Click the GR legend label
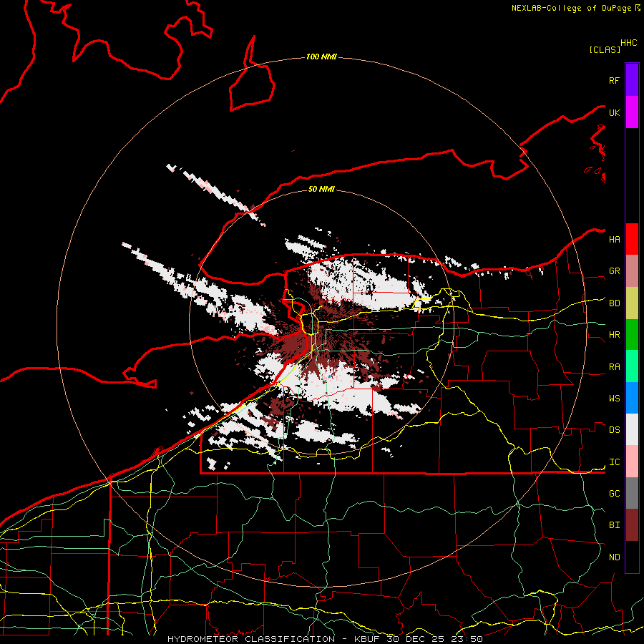 tap(614, 271)
